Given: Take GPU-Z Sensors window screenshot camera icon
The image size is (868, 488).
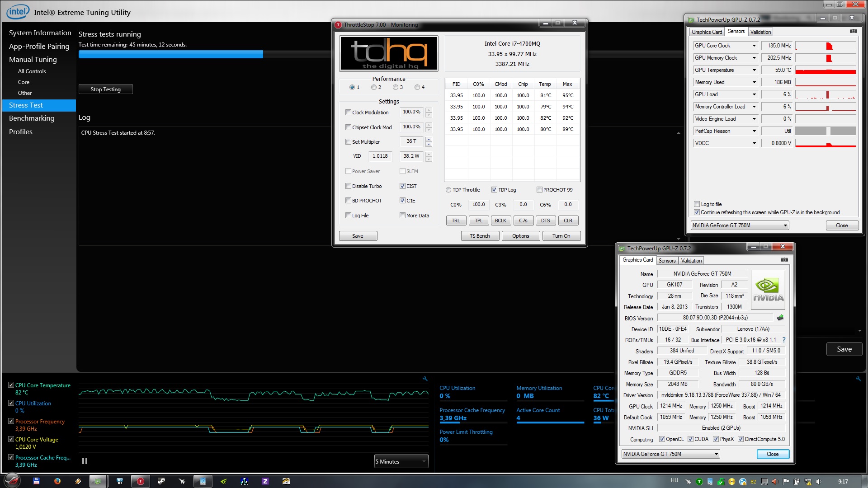Looking at the screenshot, I should (853, 31).
